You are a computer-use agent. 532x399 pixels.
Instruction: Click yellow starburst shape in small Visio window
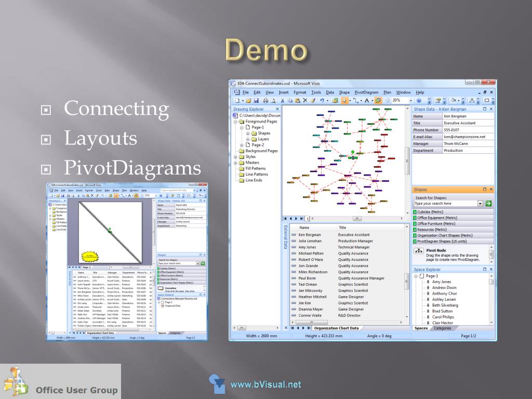[x=89, y=256]
